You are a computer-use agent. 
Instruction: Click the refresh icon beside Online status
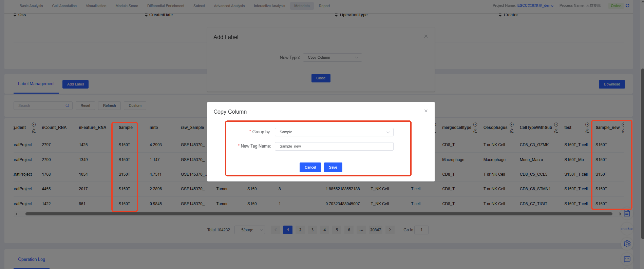click(x=627, y=6)
